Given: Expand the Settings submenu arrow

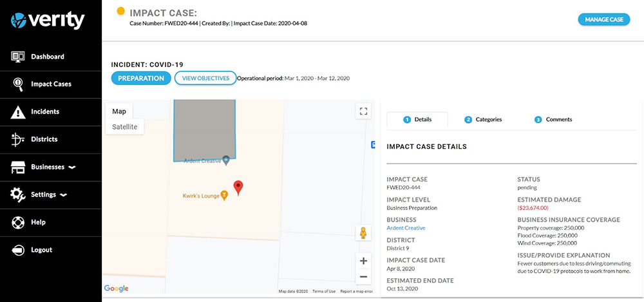Looking at the screenshot, I should [63, 194].
